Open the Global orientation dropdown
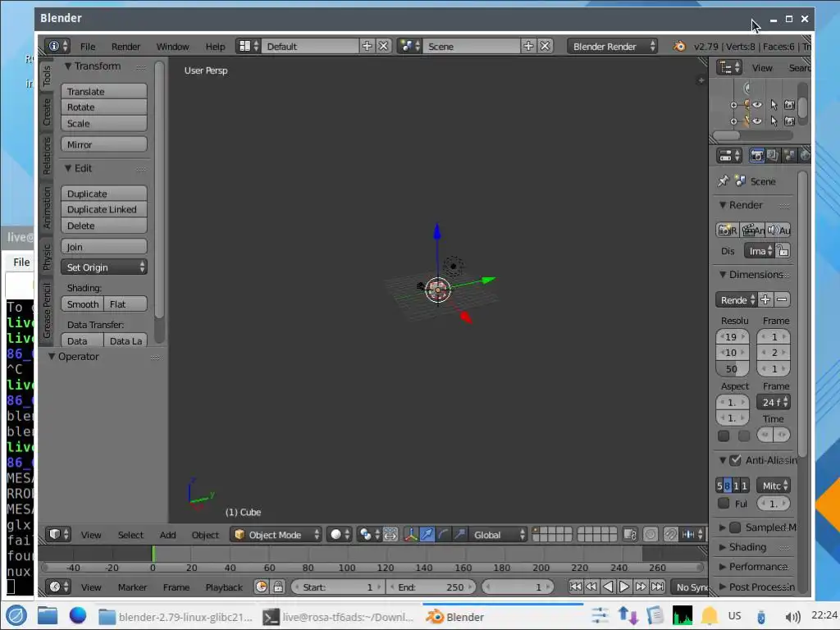Image resolution: width=840 pixels, height=630 pixels. click(498, 534)
